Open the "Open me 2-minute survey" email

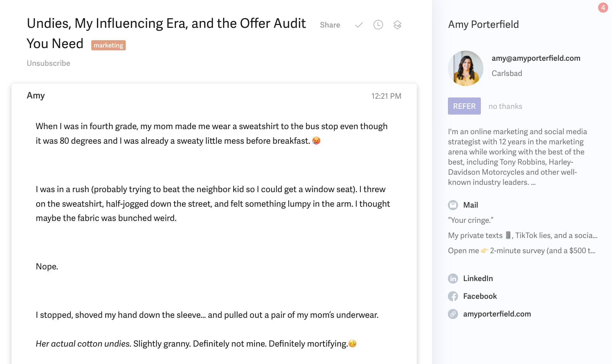point(522,251)
